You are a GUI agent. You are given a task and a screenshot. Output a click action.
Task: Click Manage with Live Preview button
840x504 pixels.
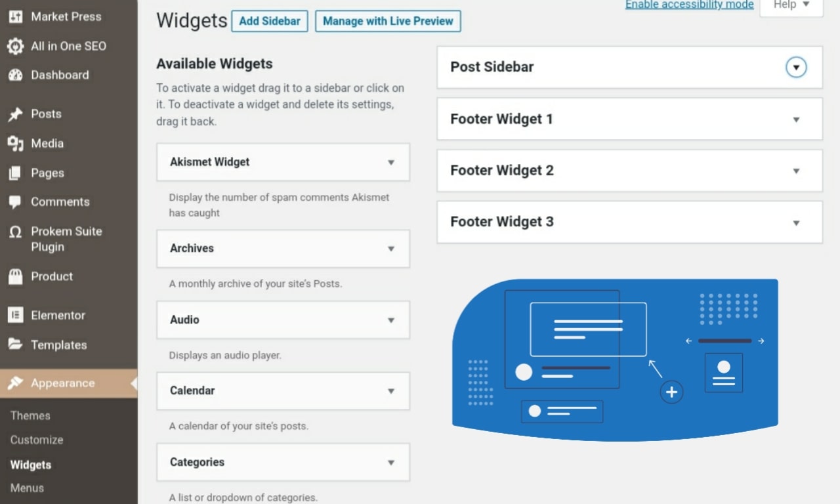388,21
